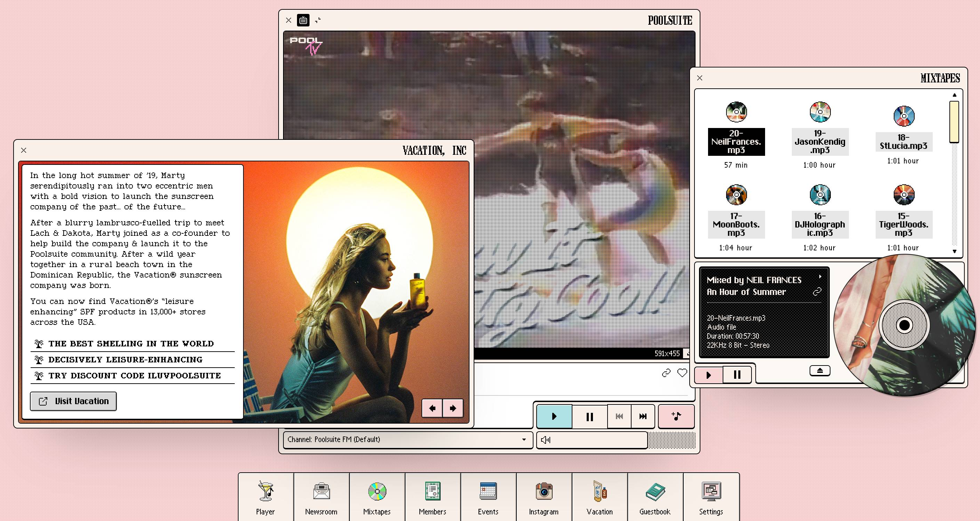Click the Mixtapes scrollbar thumb

click(954, 122)
